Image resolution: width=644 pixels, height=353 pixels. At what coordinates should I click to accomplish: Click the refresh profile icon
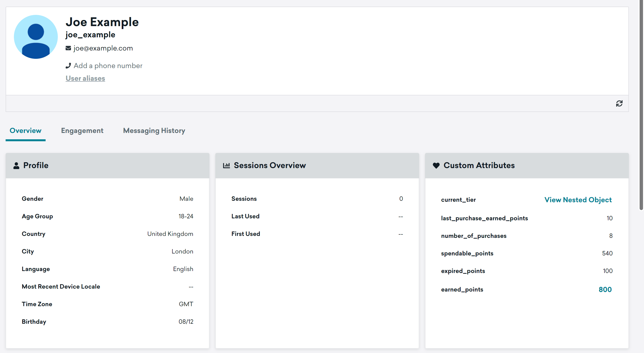click(x=619, y=103)
